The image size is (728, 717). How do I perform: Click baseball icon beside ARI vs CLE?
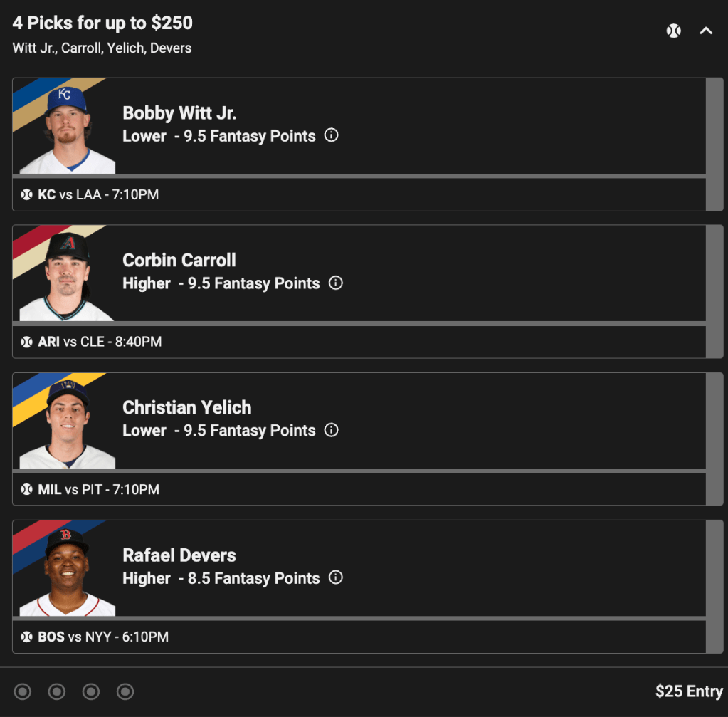pyautogui.click(x=27, y=342)
